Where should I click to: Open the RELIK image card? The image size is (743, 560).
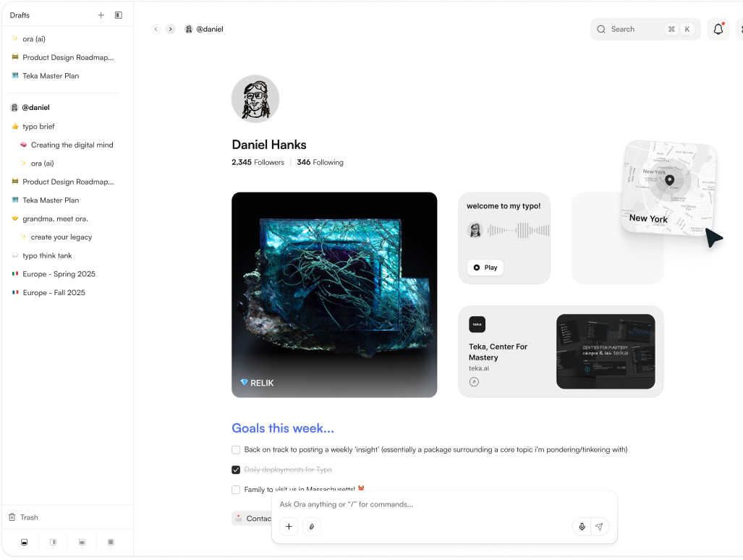[334, 294]
